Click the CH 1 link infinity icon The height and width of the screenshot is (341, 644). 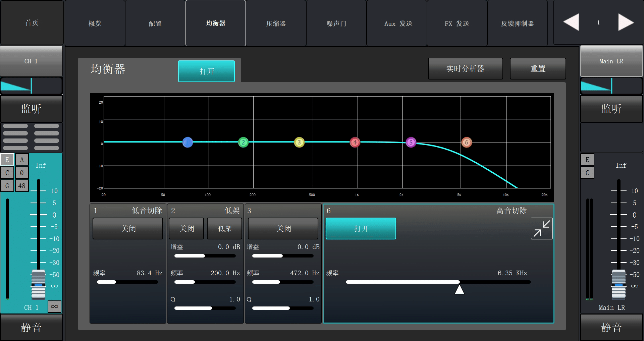pos(54,306)
